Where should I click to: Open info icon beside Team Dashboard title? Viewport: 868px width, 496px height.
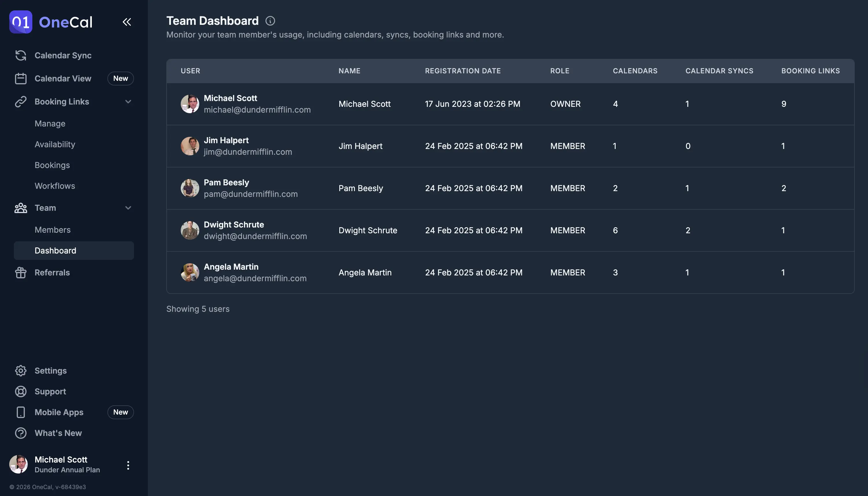(270, 21)
